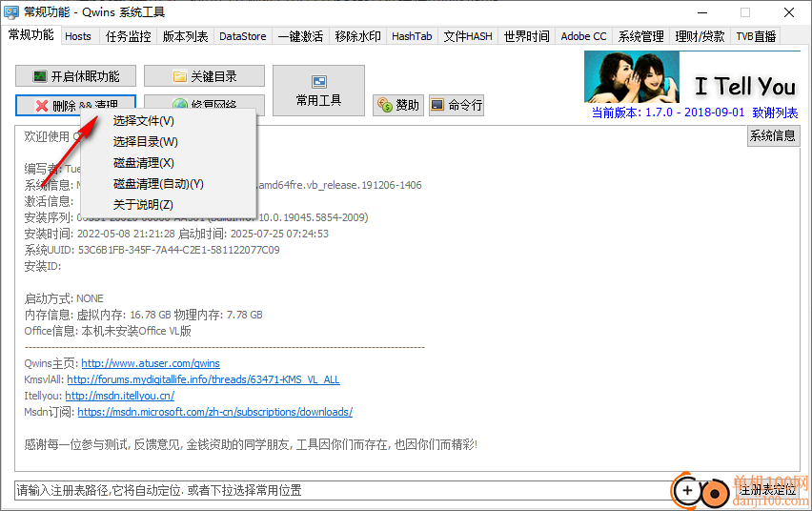The height and width of the screenshot is (511, 812).
Task: Open the TVB直播 tab
Action: coord(756,36)
